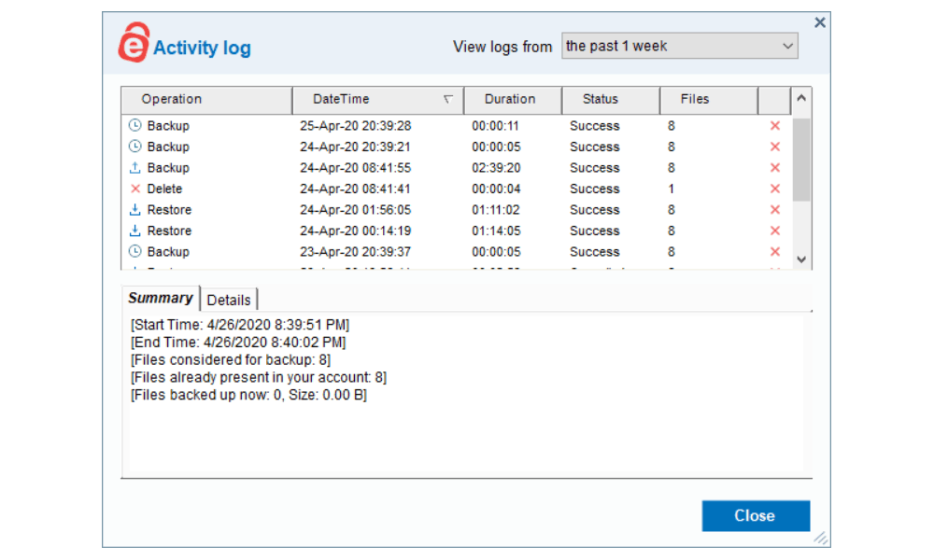Sort by the Files column header
The image size is (934, 560).
coord(709,99)
